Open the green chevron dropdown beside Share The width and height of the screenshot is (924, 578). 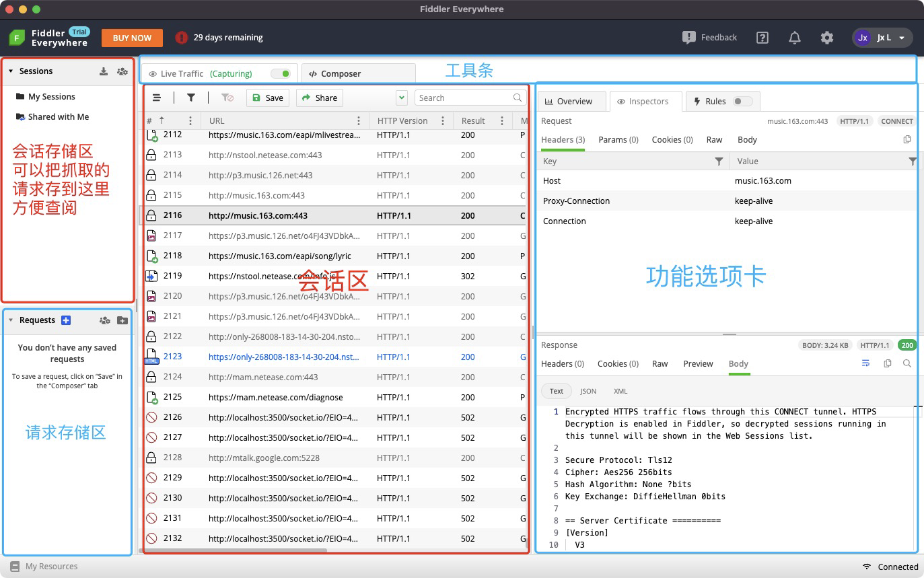pos(402,98)
